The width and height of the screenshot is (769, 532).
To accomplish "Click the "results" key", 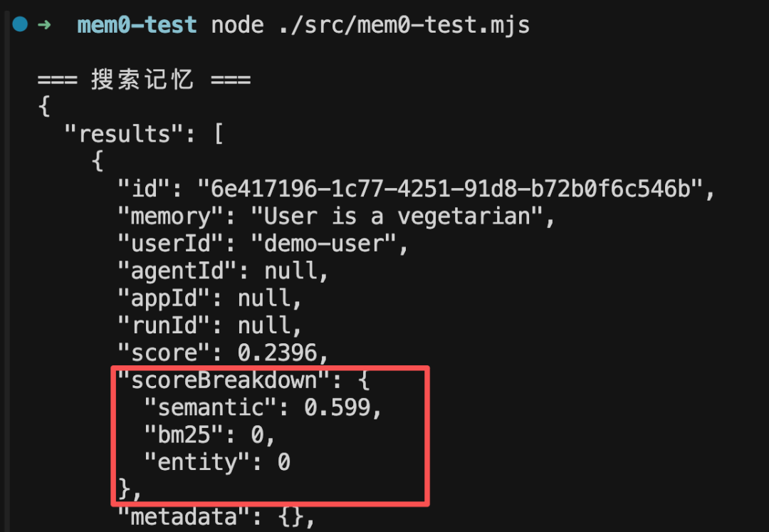I will tap(124, 133).
